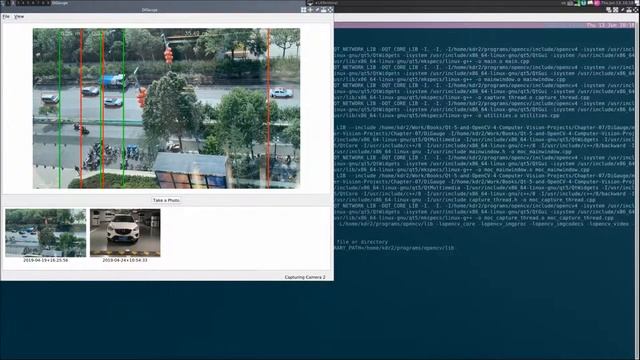Open the View menu in DiGauge
This screenshot has height=360, width=640.
click(19, 17)
